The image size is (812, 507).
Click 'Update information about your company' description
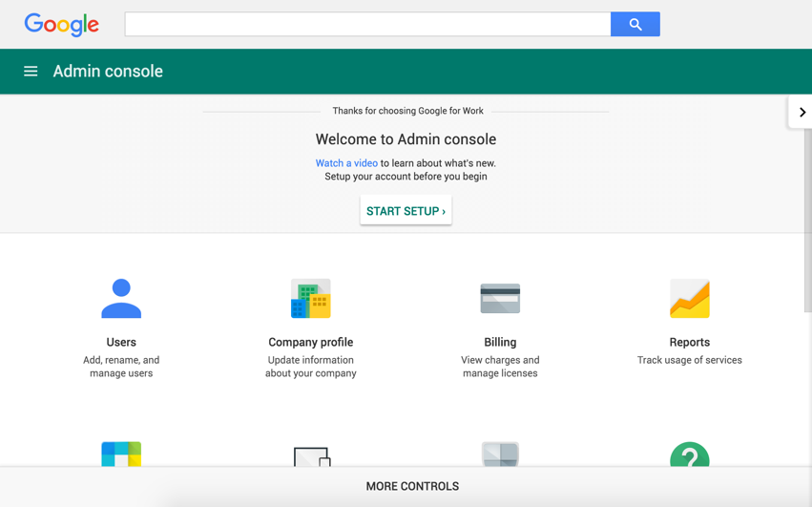point(311,367)
